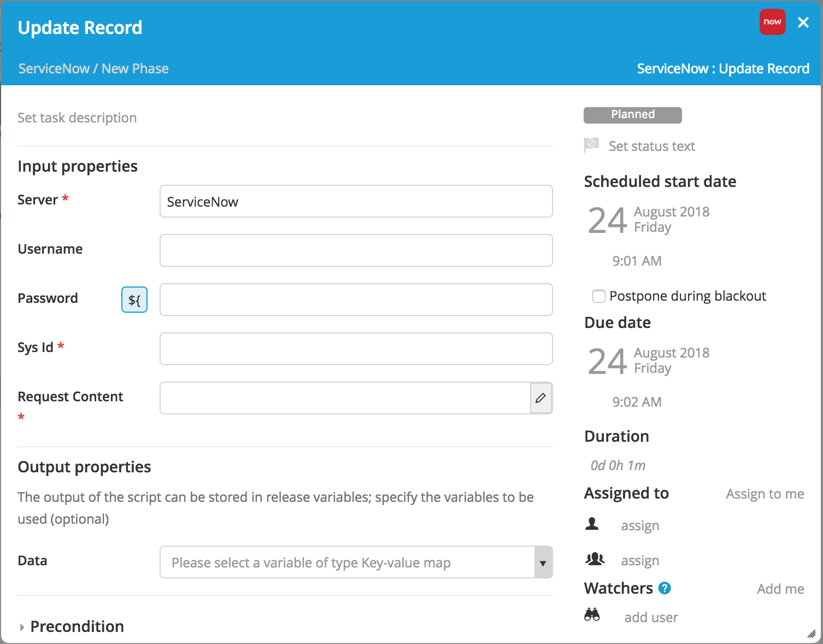
Task: Open the Data variable dropdown arrow
Action: (x=543, y=563)
